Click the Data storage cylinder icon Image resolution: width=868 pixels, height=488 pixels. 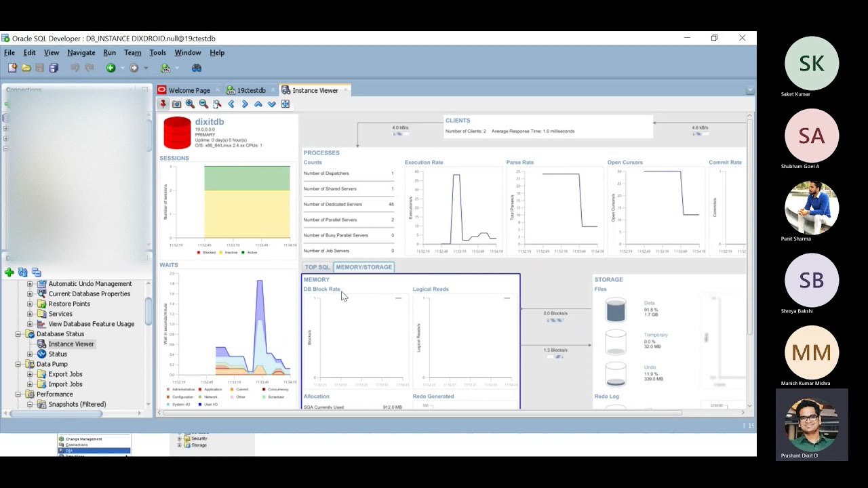click(x=616, y=310)
